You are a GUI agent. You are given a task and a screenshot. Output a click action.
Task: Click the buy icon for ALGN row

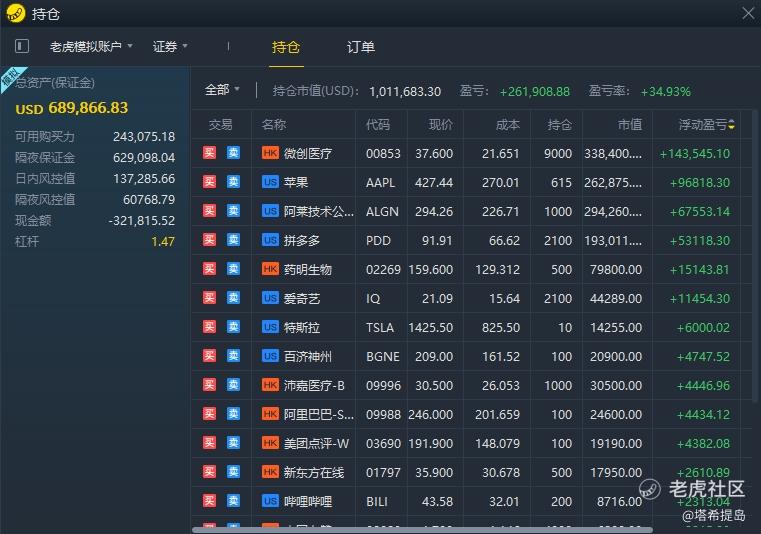209,211
